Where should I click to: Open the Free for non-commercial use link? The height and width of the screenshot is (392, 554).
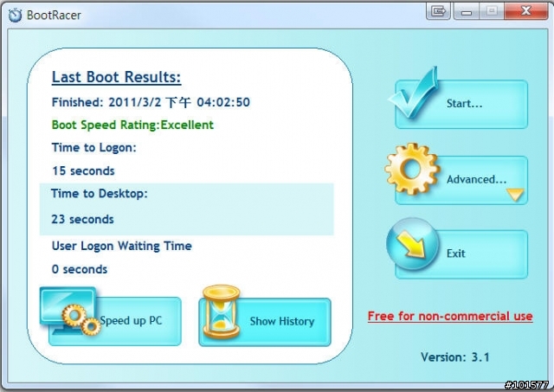[x=450, y=316]
